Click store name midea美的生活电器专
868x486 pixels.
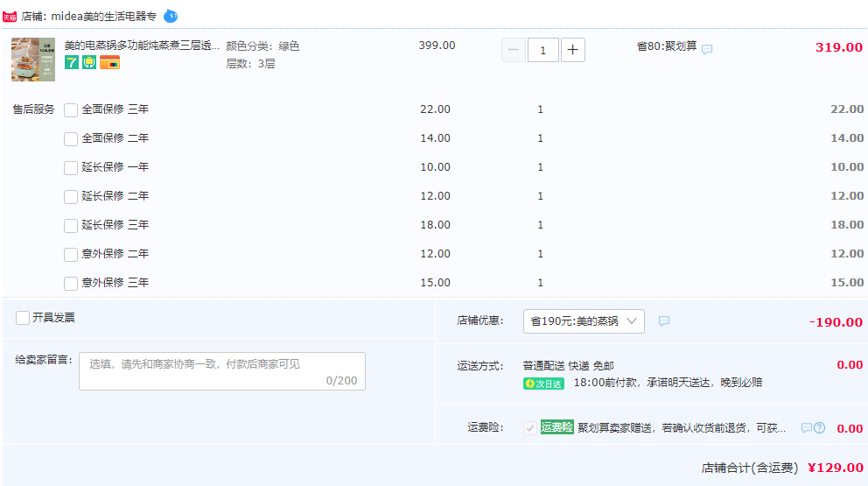[104, 16]
